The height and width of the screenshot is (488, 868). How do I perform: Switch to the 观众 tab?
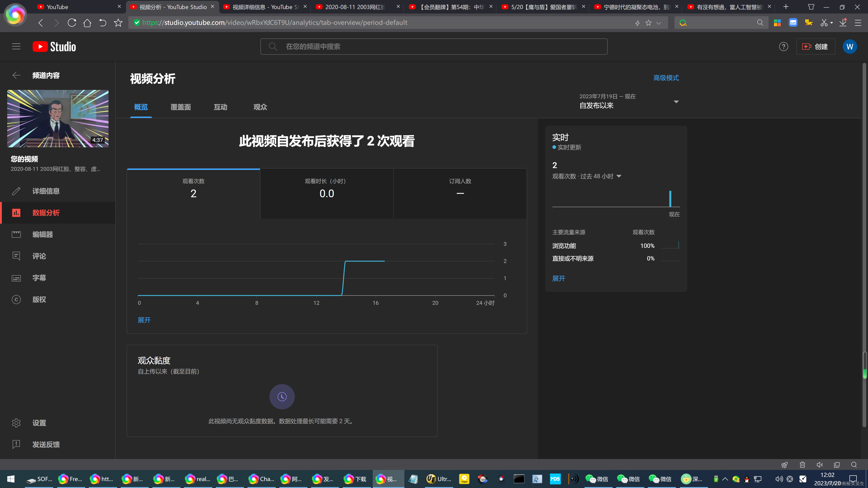click(260, 107)
